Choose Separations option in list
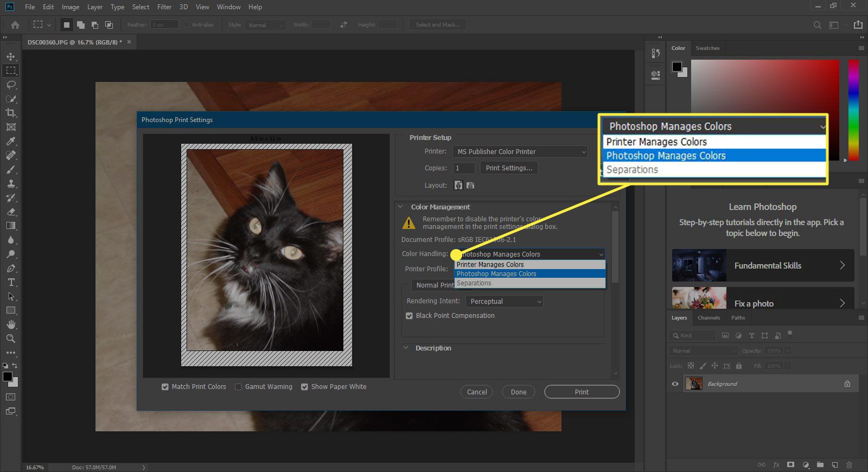 [529, 283]
